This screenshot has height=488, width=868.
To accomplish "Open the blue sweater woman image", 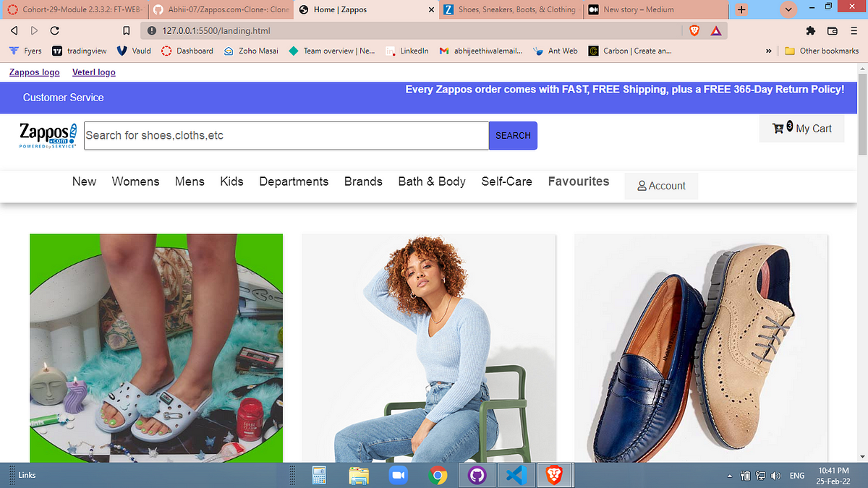I will pos(429,348).
